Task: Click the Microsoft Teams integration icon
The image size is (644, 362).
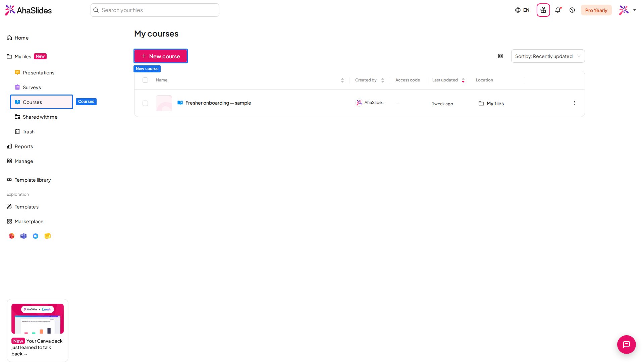Action: click(23, 236)
